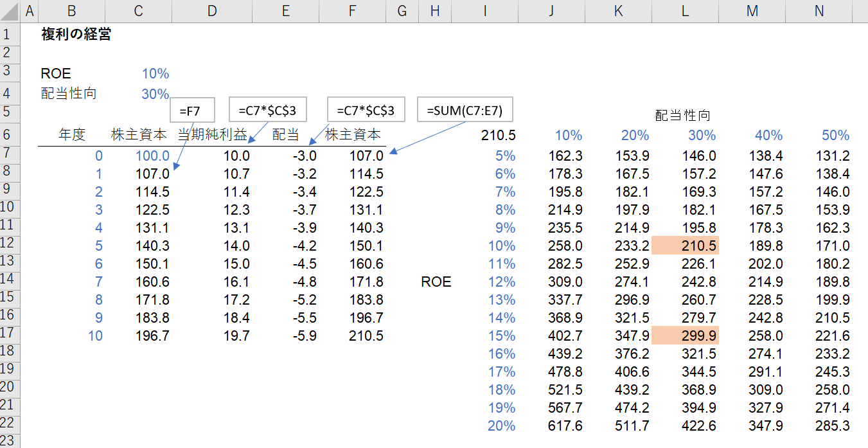The image size is (868, 448).
Task: Select the cell showing 285.3
Action: click(833, 425)
